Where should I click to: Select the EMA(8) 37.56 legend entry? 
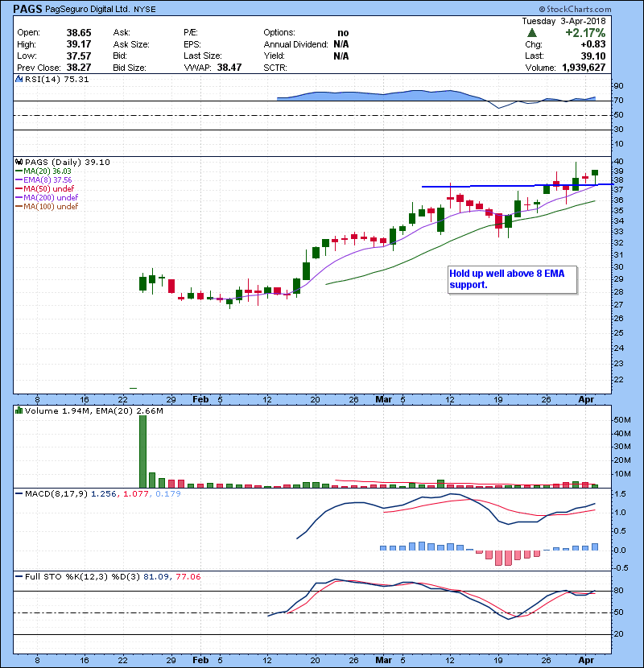coord(43,179)
